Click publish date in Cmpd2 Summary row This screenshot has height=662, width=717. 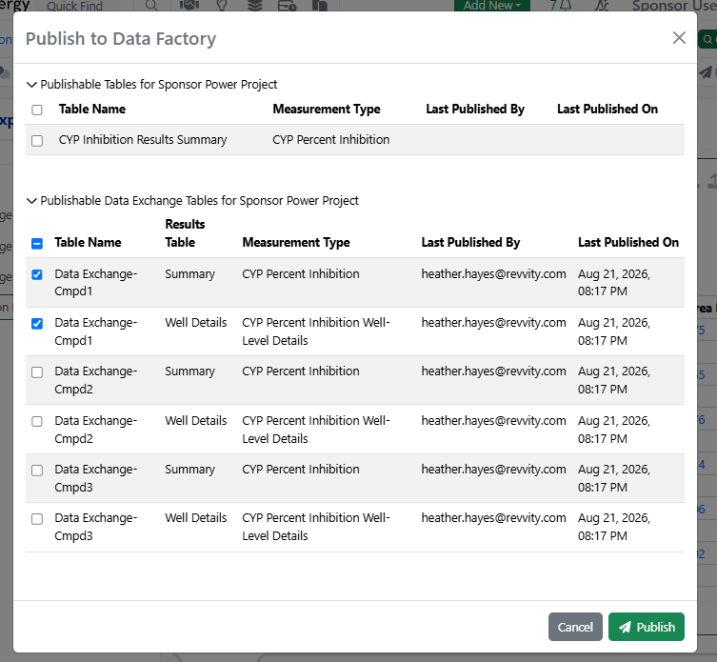(x=614, y=380)
